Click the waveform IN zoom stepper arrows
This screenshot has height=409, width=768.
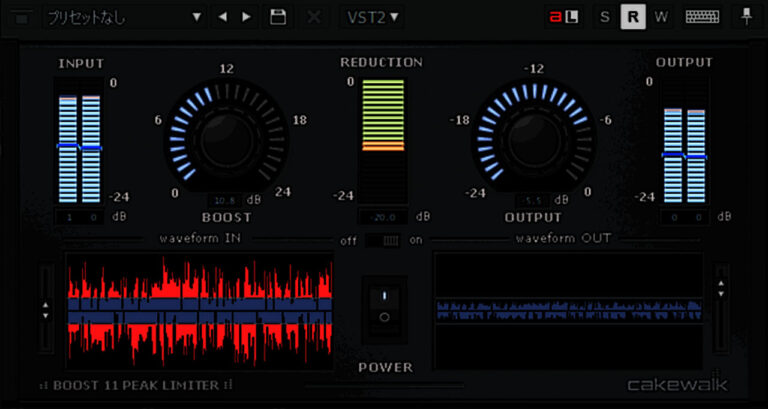click(x=45, y=309)
